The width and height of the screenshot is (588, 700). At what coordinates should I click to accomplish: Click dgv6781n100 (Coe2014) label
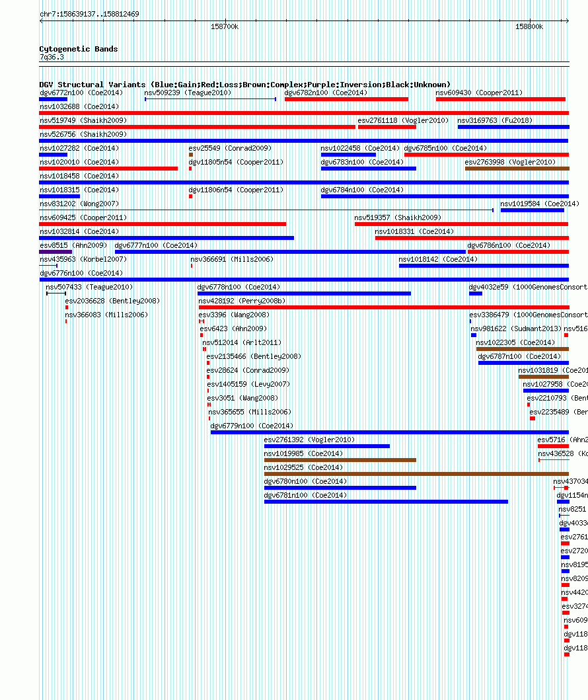(x=305, y=494)
